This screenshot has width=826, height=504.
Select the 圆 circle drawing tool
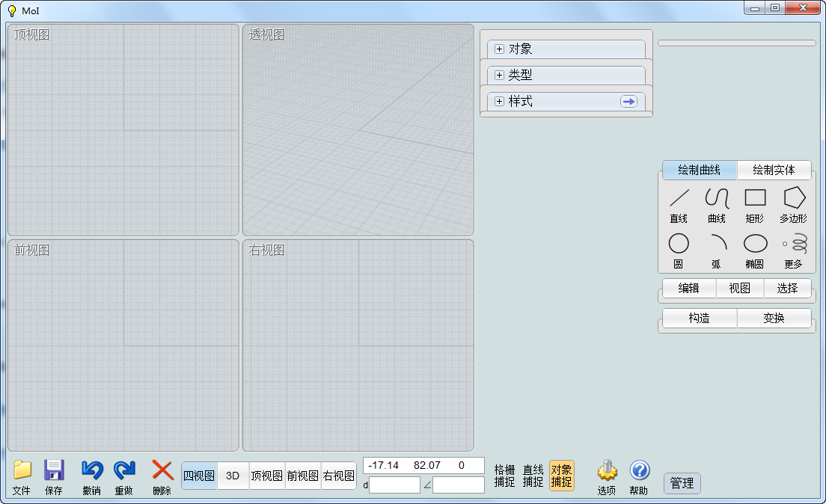pos(678,249)
